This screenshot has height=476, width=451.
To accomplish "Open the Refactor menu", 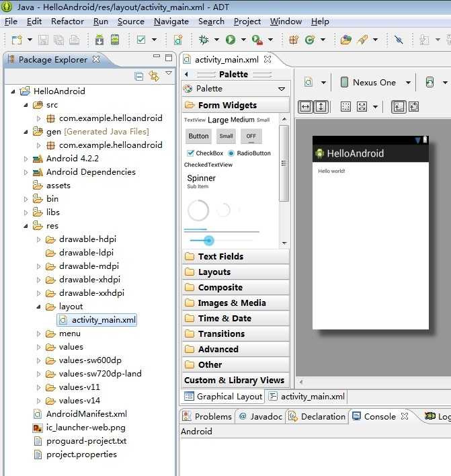I will point(67,22).
